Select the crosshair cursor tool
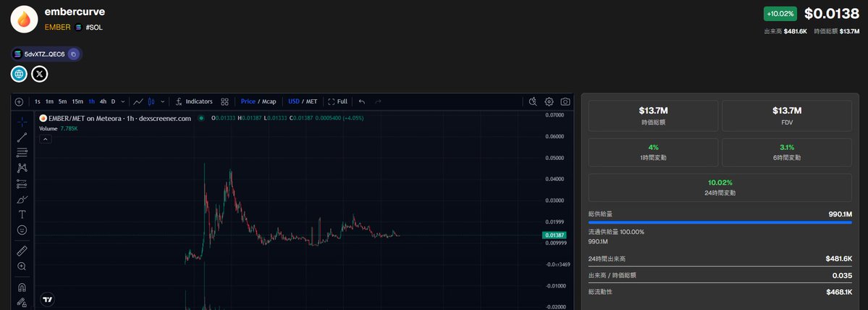868x310 pixels. (x=22, y=122)
